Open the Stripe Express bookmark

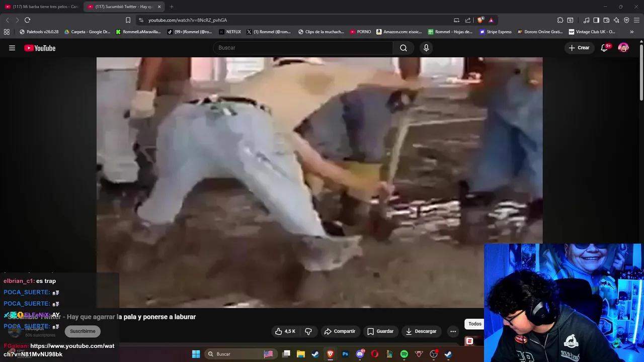(x=496, y=32)
